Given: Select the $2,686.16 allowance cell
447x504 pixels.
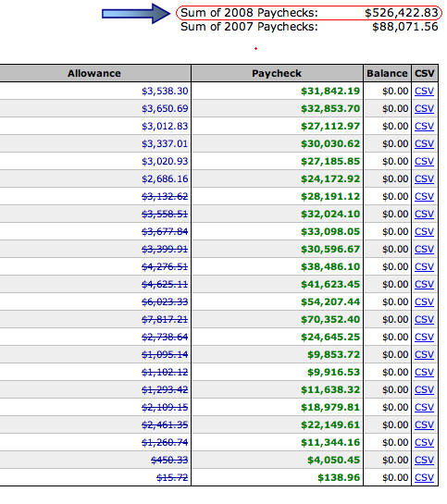Looking at the screenshot, I should pos(165,179).
